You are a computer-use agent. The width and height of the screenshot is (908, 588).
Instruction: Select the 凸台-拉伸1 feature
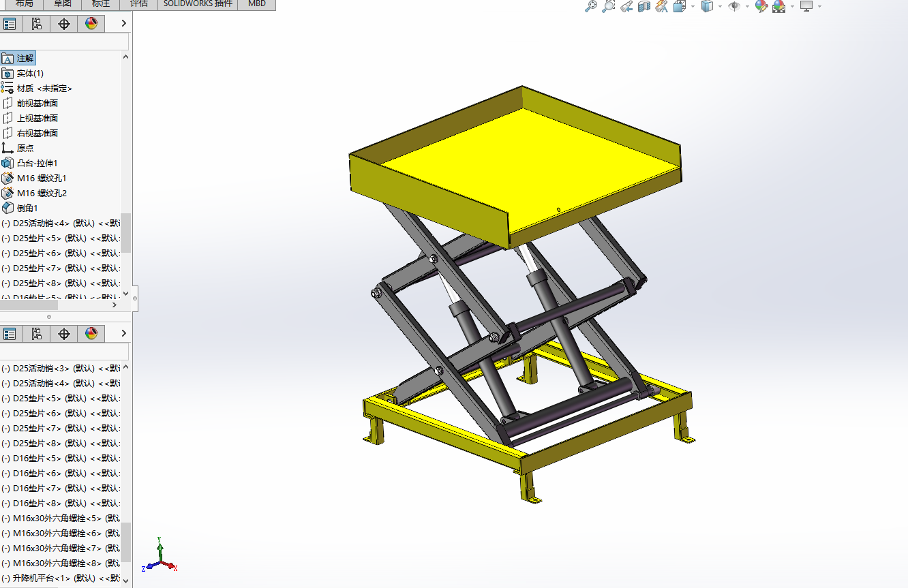pyautogui.click(x=30, y=164)
